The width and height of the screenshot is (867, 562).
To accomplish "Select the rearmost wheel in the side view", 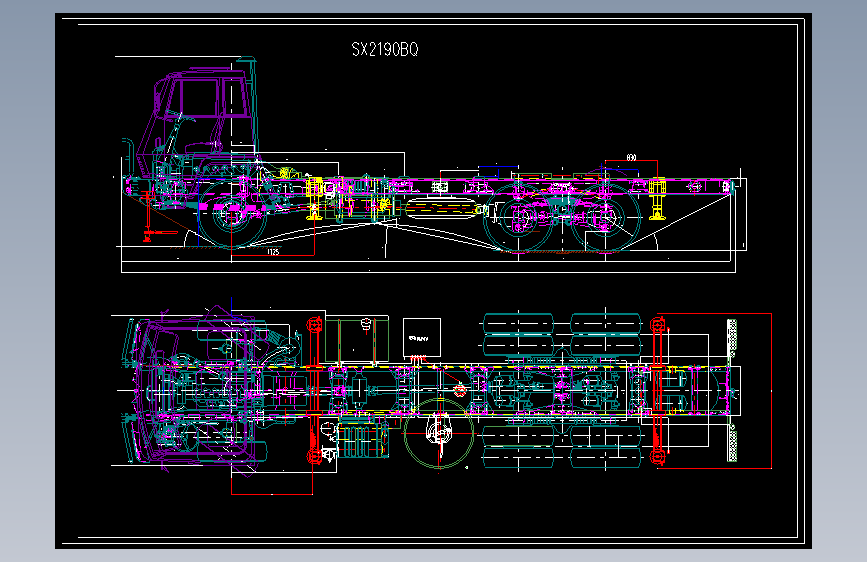I will (605, 219).
